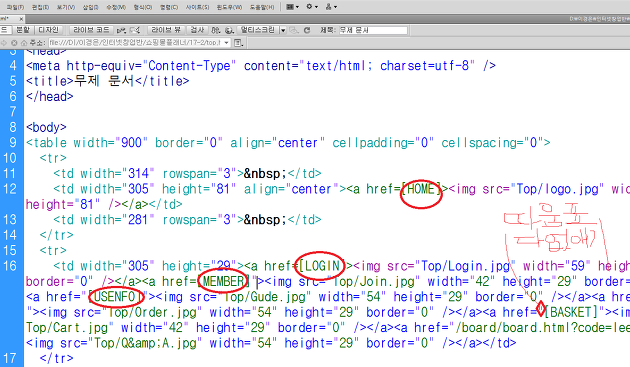Viewport: 630px width, 367px height.
Task: Click the stop loading icon in address bar
Action: pos(14,43)
